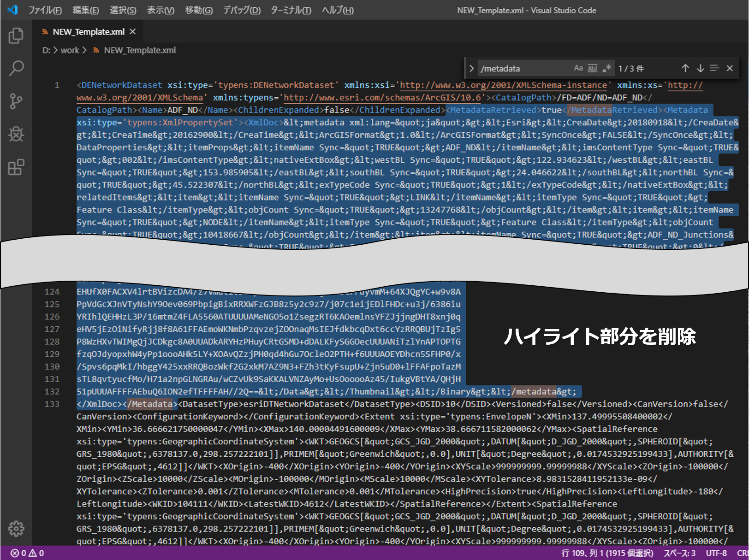Open the ヘルプ(H) menu
Screen dimensions: 749x560
tap(338, 10)
